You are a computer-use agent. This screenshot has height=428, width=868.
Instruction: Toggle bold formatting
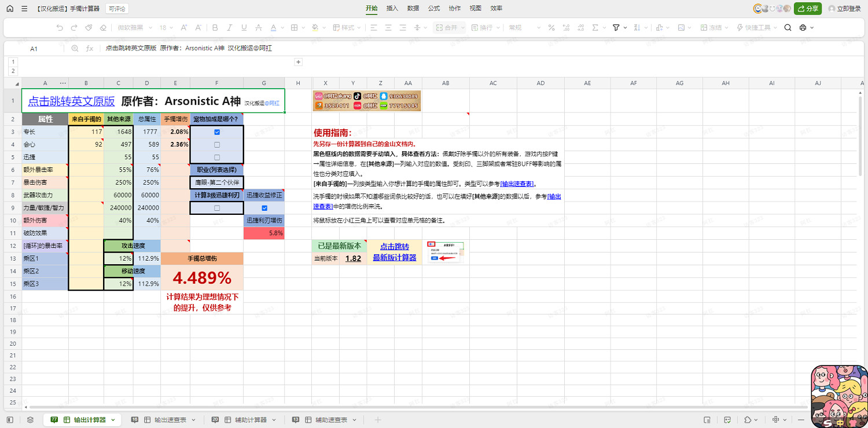coord(214,27)
